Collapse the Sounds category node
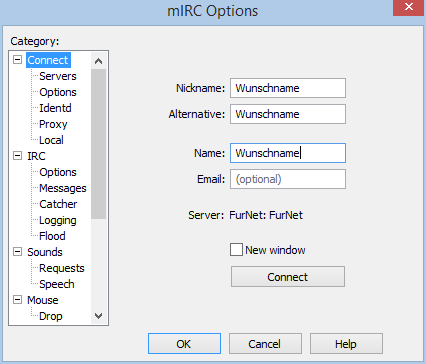The height and width of the screenshot is (364, 426). point(17,252)
